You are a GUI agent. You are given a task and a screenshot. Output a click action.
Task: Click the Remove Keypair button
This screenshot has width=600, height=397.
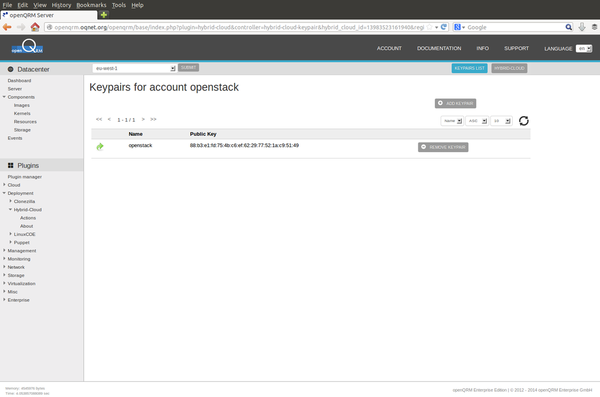pyautogui.click(x=443, y=147)
